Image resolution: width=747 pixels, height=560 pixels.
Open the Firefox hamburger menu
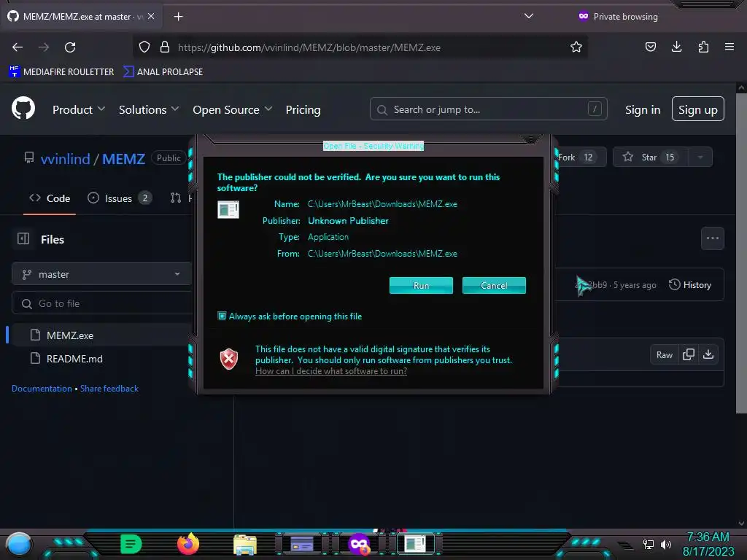click(x=729, y=47)
